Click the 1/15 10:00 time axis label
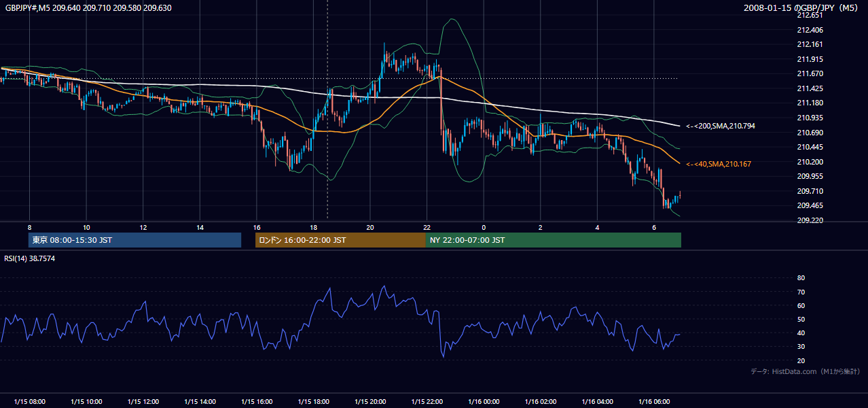 pyautogui.click(x=86, y=401)
